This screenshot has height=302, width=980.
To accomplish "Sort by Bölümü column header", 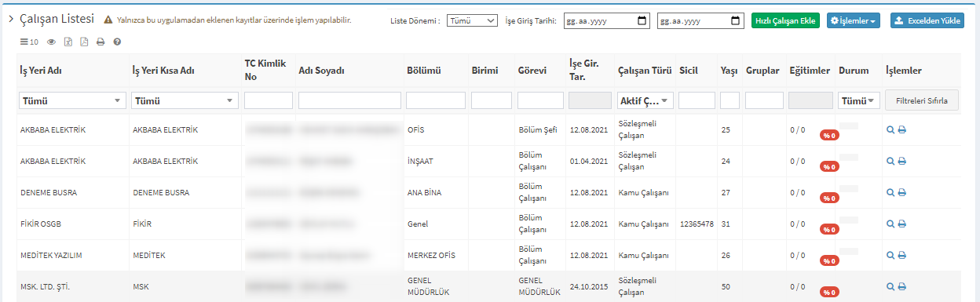I will point(424,71).
